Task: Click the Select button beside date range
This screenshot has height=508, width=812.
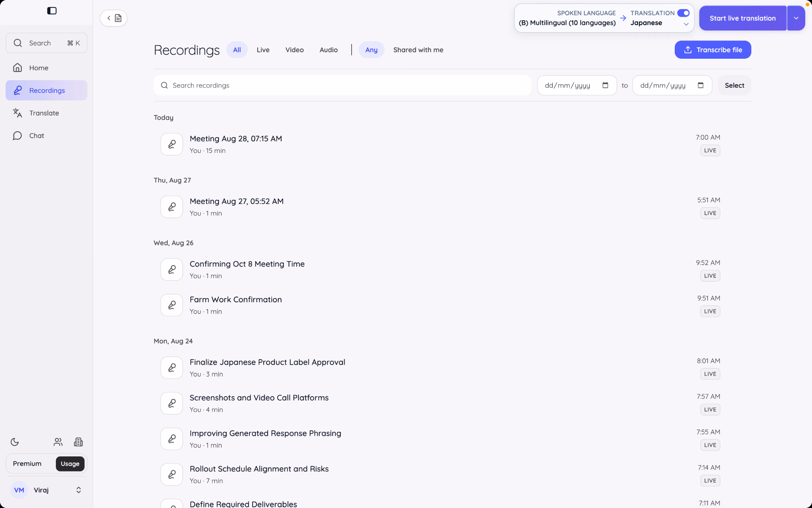Action: [735, 85]
